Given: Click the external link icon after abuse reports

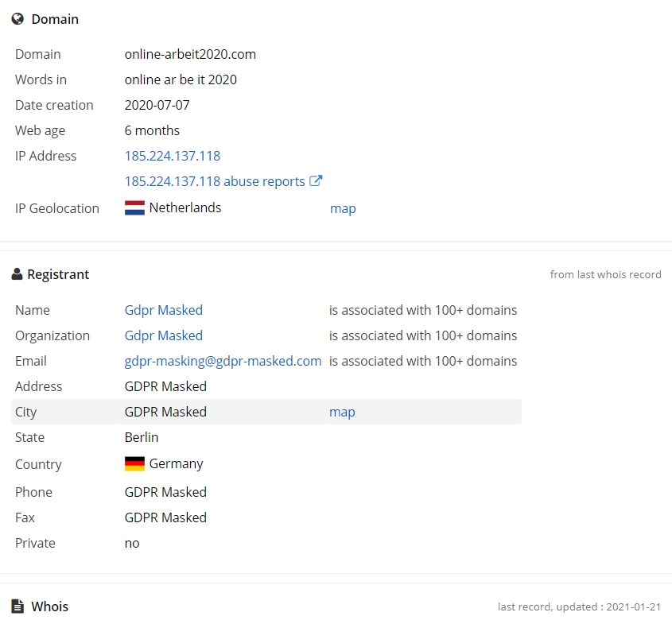Looking at the screenshot, I should tap(316, 180).
